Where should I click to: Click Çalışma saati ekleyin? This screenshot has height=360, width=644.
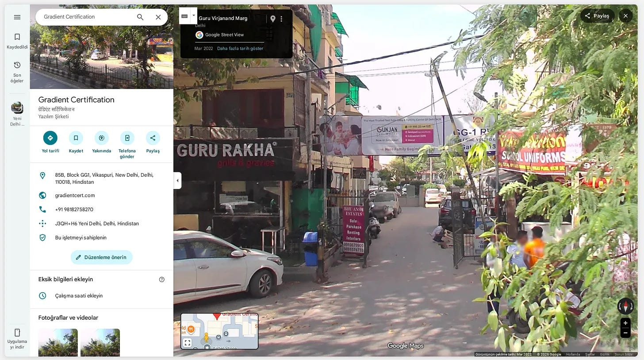click(79, 296)
